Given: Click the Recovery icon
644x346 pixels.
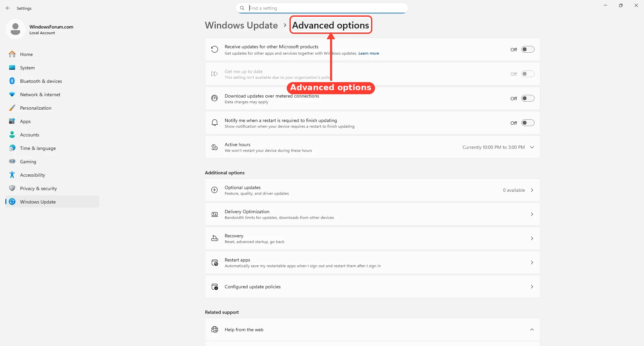Looking at the screenshot, I should (x=215, y=238).
